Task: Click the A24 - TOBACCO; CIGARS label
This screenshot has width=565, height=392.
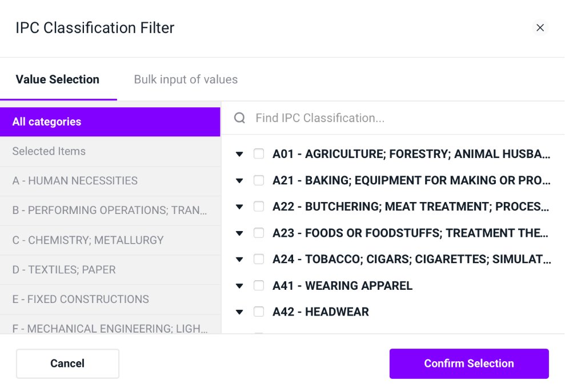Action: click(x=411, y=259)
